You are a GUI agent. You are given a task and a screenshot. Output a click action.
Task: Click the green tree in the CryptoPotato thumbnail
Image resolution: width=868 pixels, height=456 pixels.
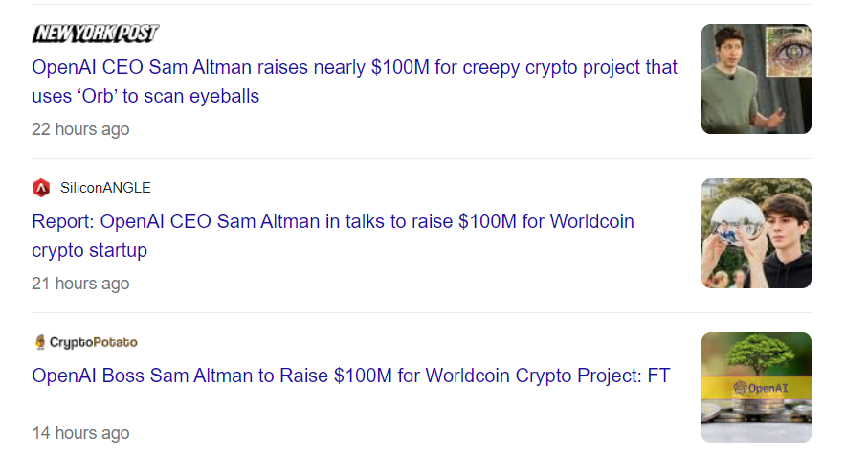point(756,353)
